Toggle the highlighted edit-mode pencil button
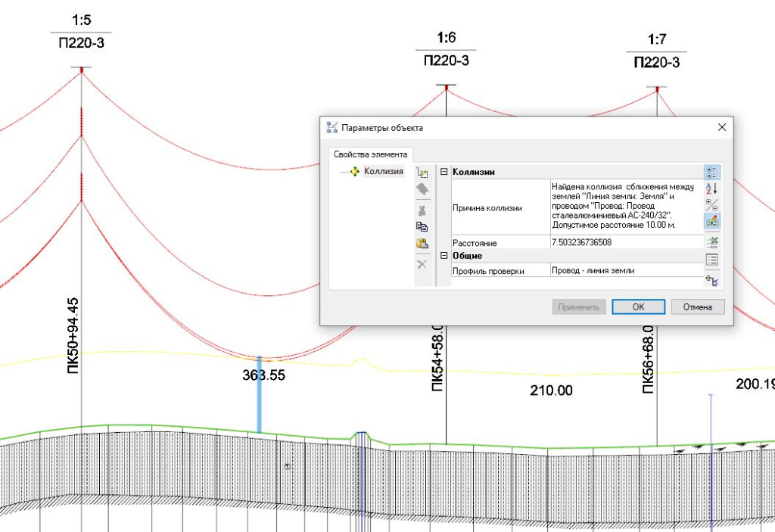 pyautogui.click(x=711, y=221)
